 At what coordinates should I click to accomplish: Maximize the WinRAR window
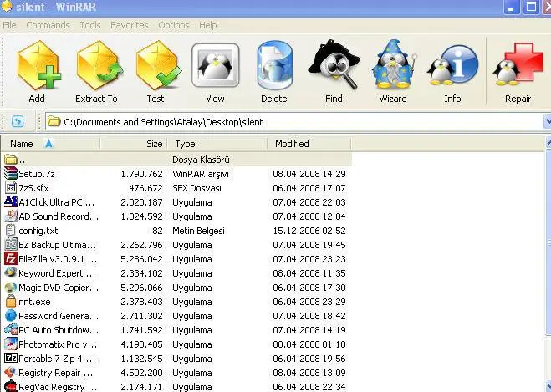click(531, 7)
